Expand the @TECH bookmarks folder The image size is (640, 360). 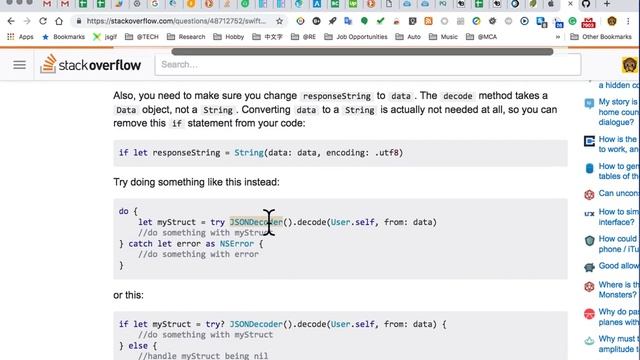[142, 37]
